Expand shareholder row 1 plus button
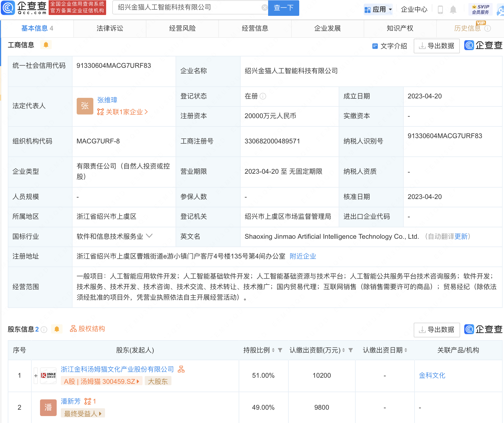Viewport: 504px width, 423px height. click(x=36, y=376)
